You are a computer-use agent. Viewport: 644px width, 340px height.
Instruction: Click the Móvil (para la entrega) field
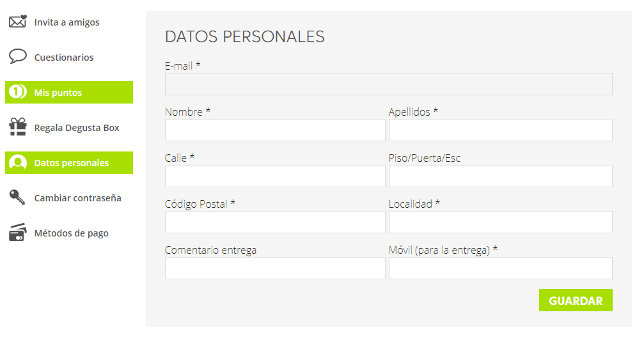(500, 268)
